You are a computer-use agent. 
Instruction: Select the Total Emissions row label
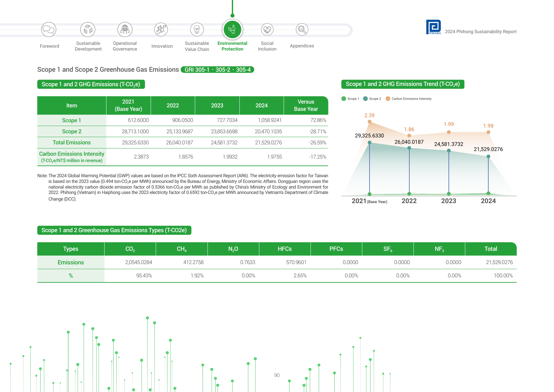point(72,142)
